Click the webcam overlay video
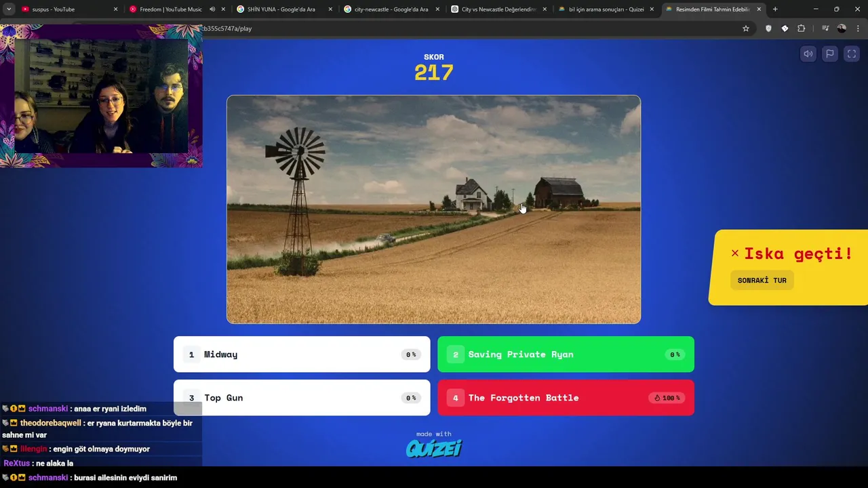The image size is (868, 488). click(101, 96)
